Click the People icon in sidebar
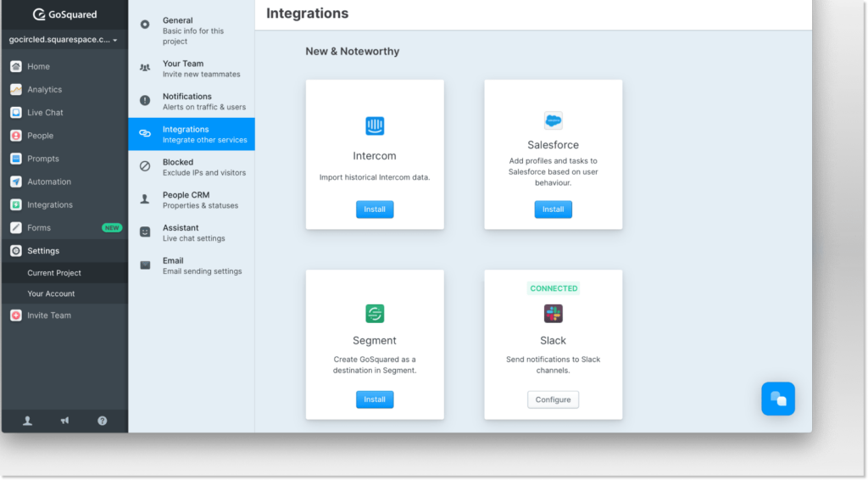The height and width of the screenshot is (480, 868). (16, 136)
